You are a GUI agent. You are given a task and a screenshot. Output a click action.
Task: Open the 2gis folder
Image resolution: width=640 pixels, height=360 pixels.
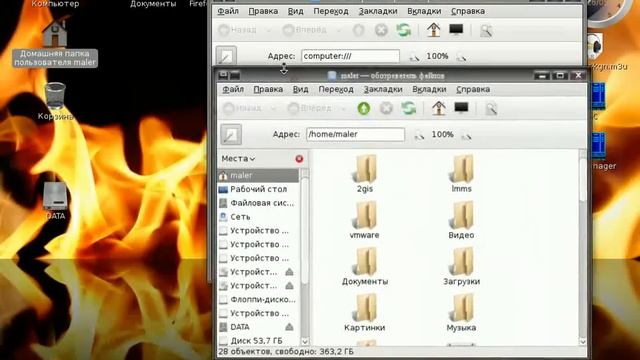(x=364, y=173)
